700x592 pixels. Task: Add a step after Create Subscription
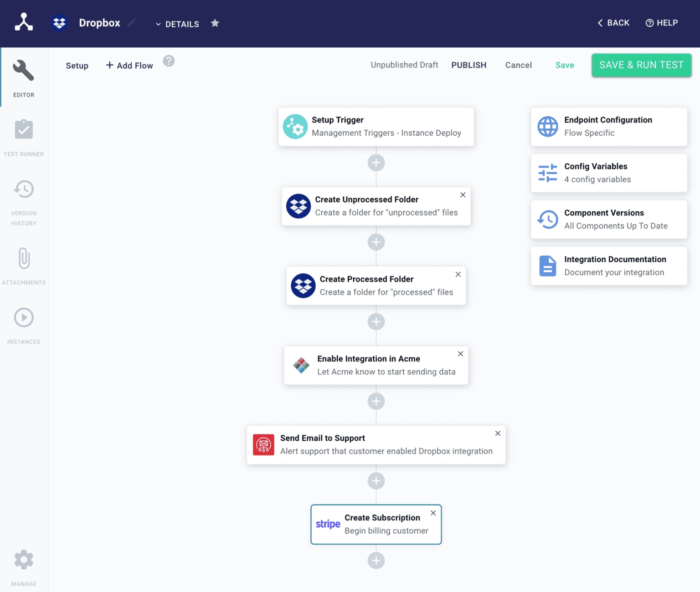click(x=376, y=561)
